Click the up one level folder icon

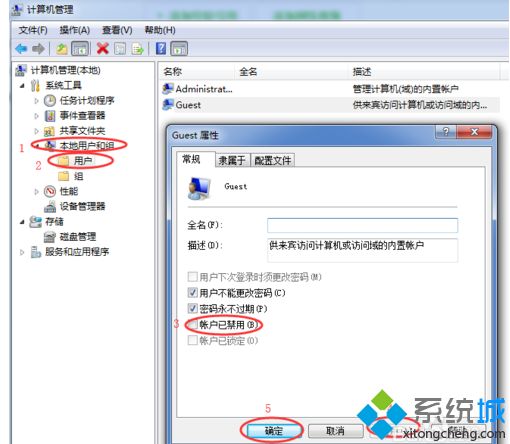click(x=62, y=49)
